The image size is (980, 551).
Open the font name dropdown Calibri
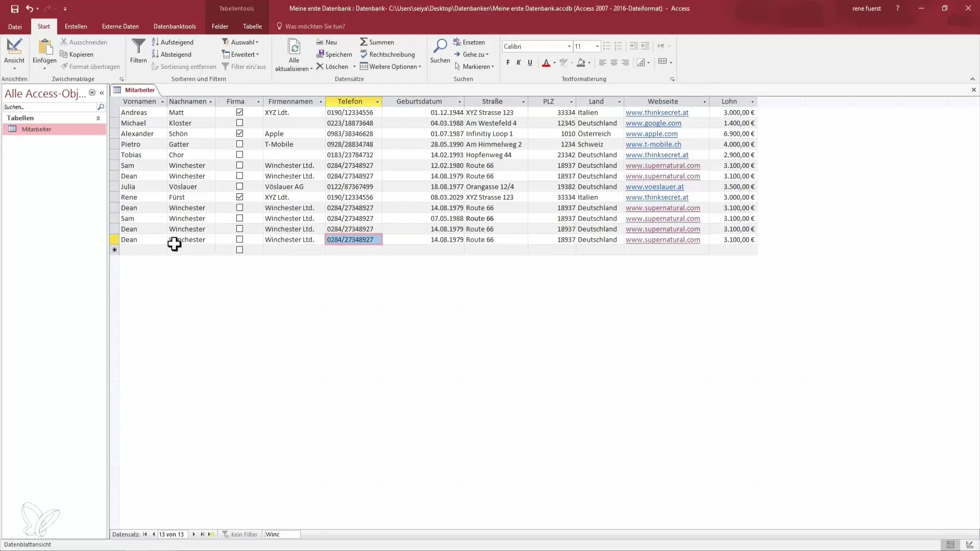(x=569, y=46)
